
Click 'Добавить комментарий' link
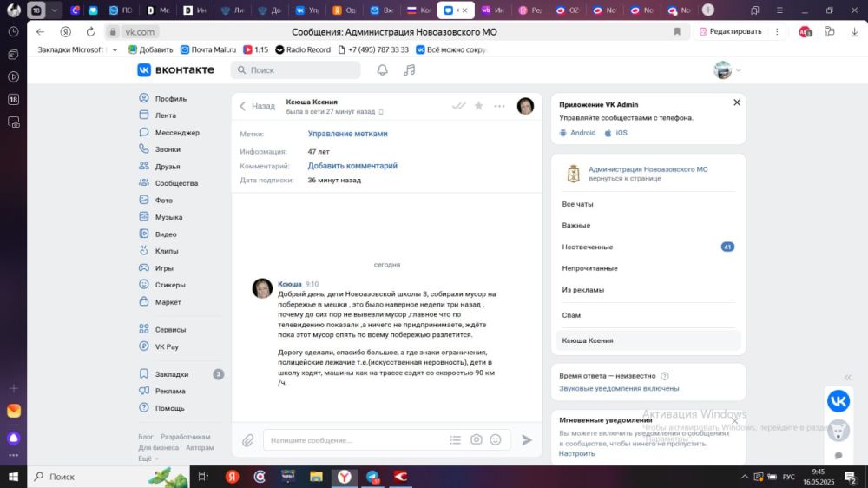click(x=352, y=166)
